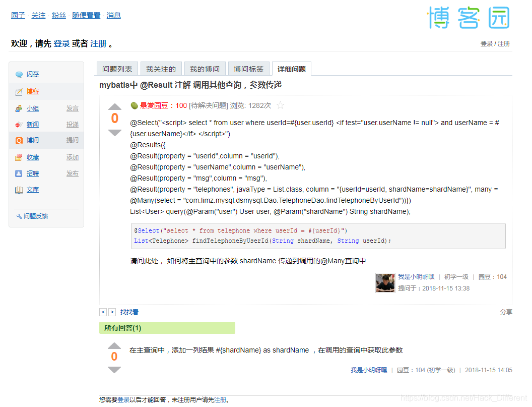Open the asker's avatar photo
This screenshot has height=407, width=532.
point(385,282)
